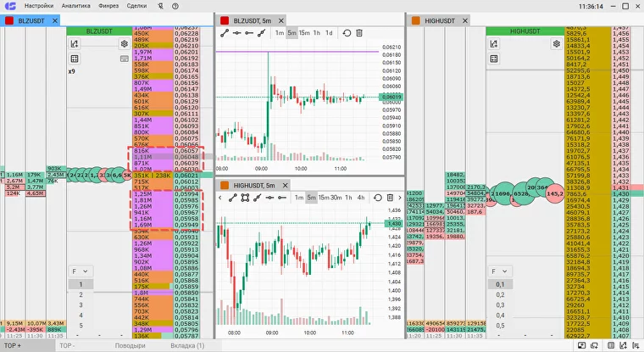Open the HIGHUSDT order book settings gear
The width and height of the screenshot is (644, 352).
pyautogui.click(x=557, y=43)
